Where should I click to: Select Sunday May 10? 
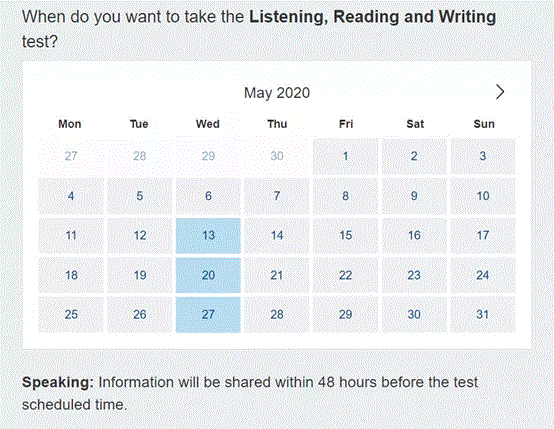pos(483,196)
